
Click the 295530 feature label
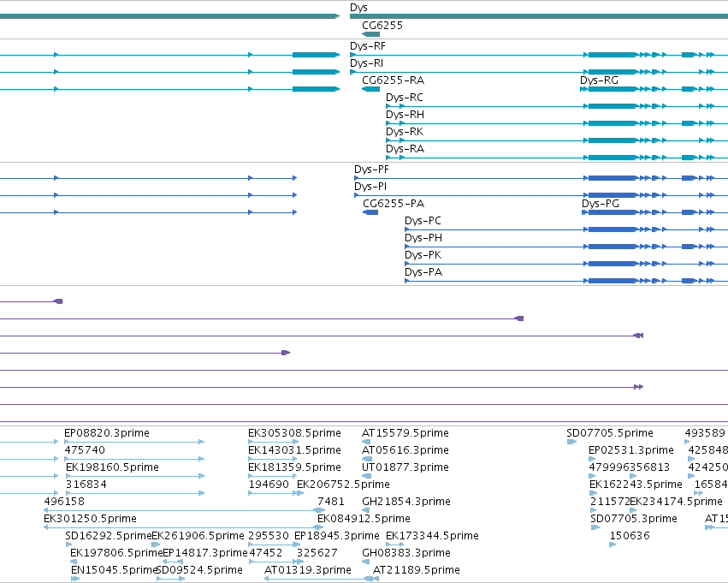[269, 537]
